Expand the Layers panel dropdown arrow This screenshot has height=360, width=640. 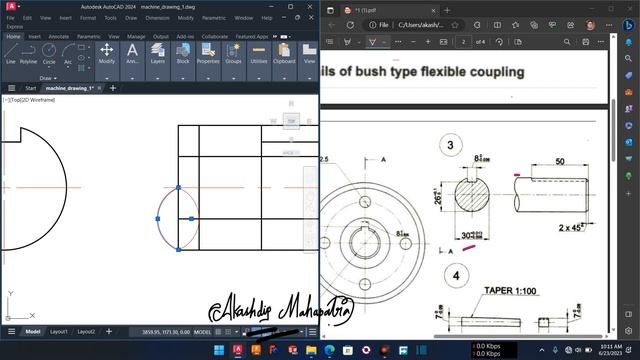(158, 78)
